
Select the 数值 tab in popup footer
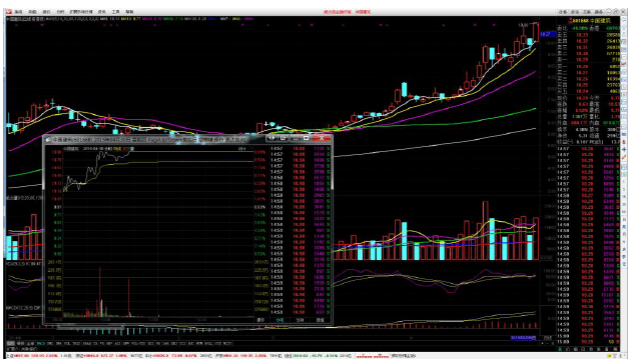click(x=320, y=320)
